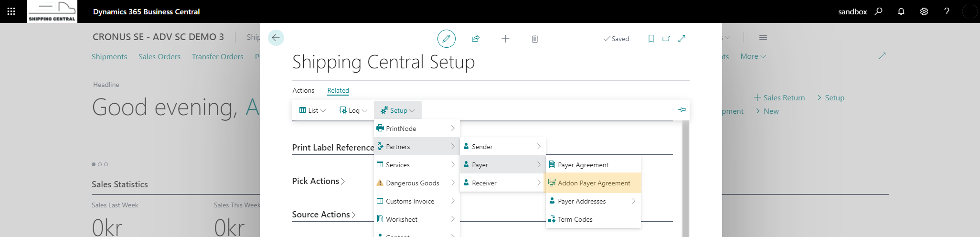Open the Log dropdown
Image resolution: width=980 pixels, height=237 pixels.
click(x=353, y=110)
